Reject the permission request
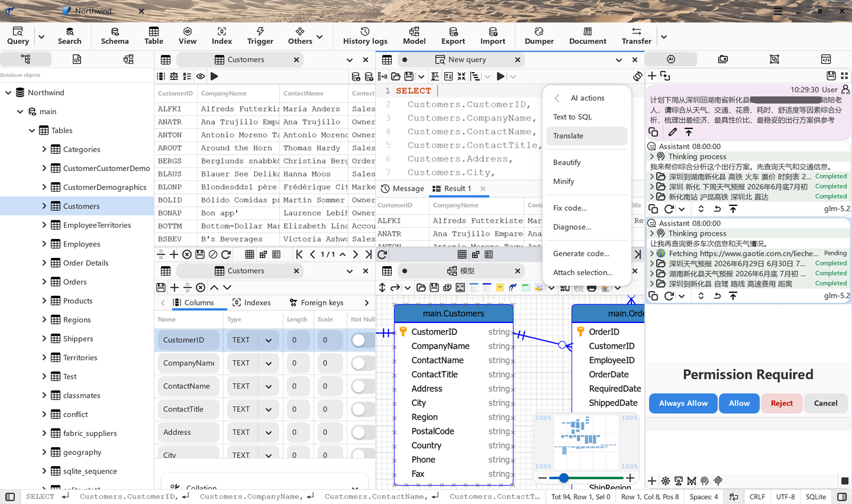Viewport: 852px width, 504px height. click(782, 403)
